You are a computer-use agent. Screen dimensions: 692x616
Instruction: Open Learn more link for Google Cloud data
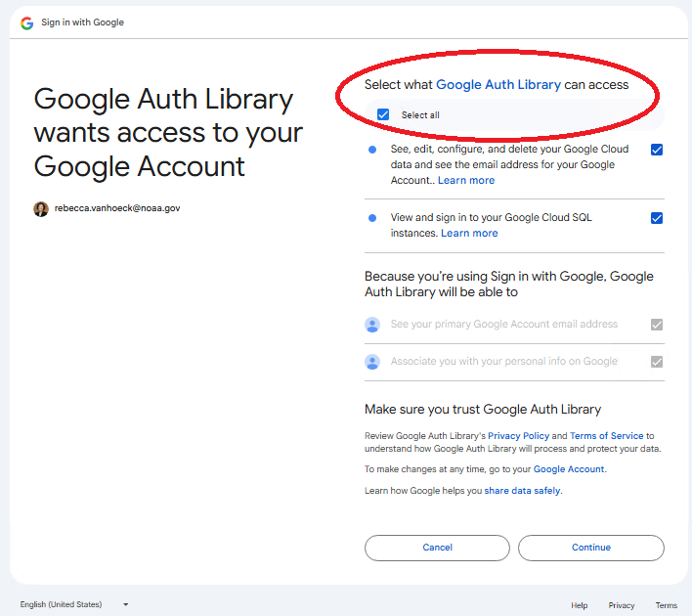pos(466,181)
